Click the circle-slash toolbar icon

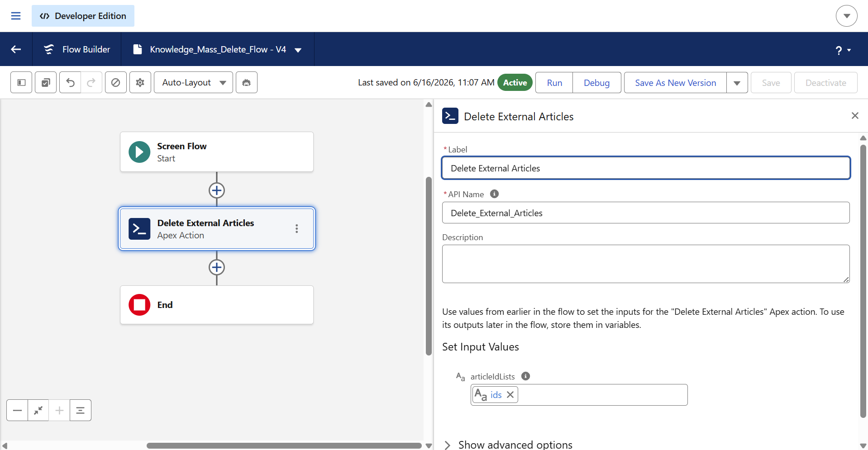click(x=116, y=82)
